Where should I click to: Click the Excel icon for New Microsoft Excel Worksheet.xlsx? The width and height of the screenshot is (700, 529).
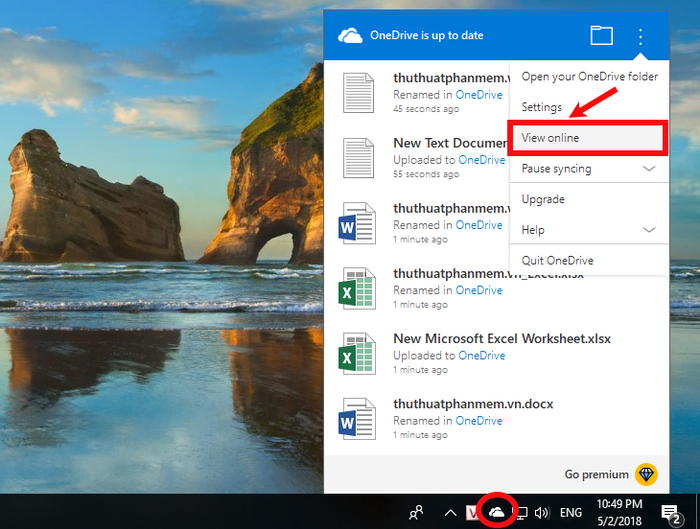pos(356,353)
